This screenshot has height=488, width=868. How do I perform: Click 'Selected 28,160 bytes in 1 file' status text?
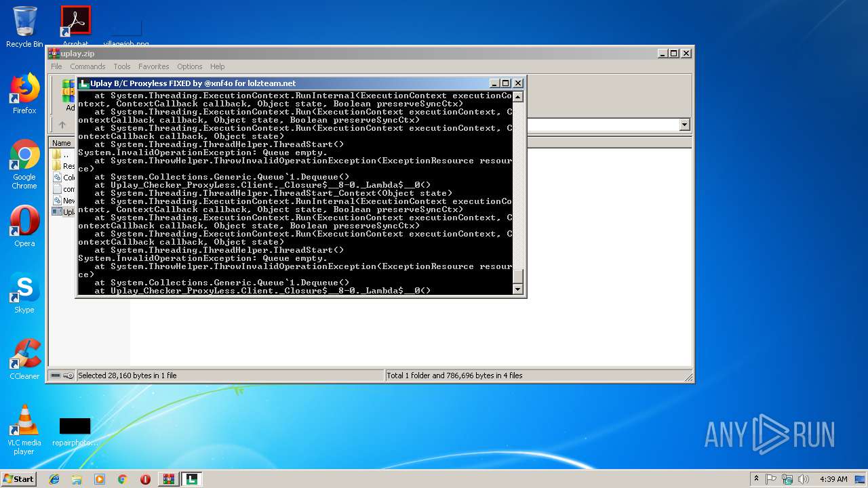click(127, 375)
